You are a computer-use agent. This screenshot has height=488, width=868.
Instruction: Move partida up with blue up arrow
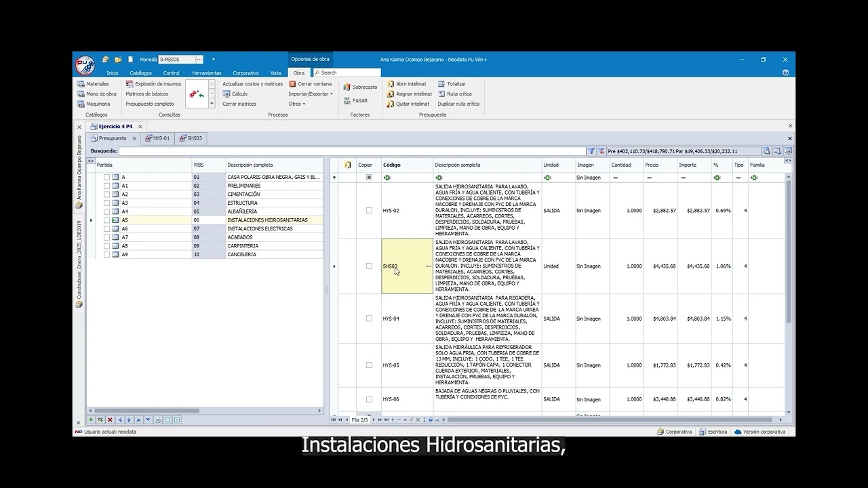point(138,420)
